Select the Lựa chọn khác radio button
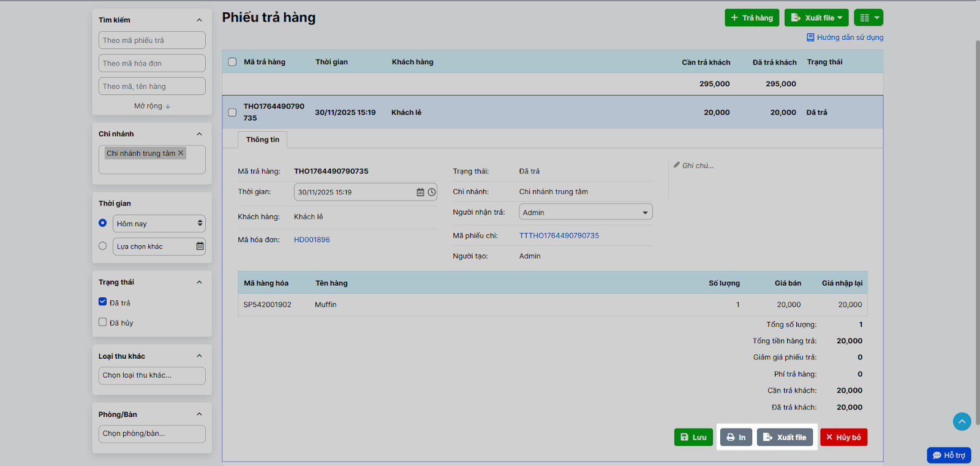The height and width of the screenshot is (466, 980). [x=103, y=246]
